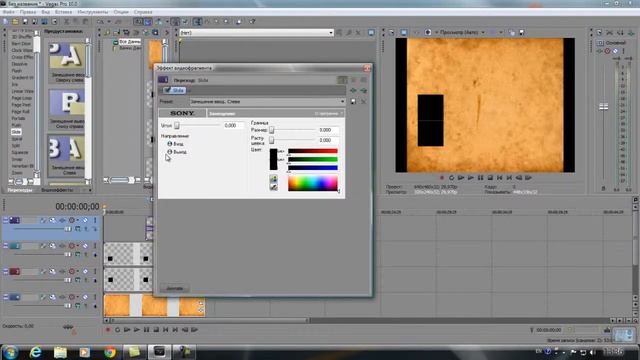Open the Инструменты menu

pyautogui.click(x=93, y=12)
